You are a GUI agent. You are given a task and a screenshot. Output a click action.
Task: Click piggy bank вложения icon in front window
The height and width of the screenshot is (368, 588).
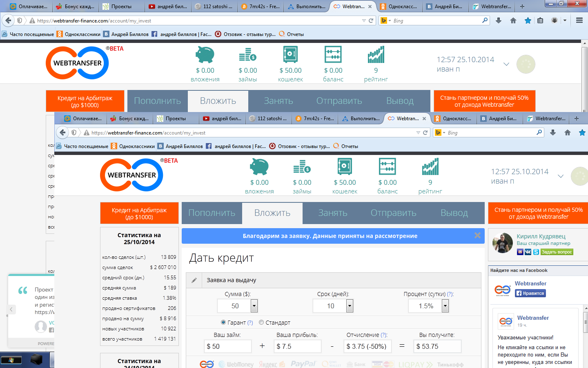259,167
